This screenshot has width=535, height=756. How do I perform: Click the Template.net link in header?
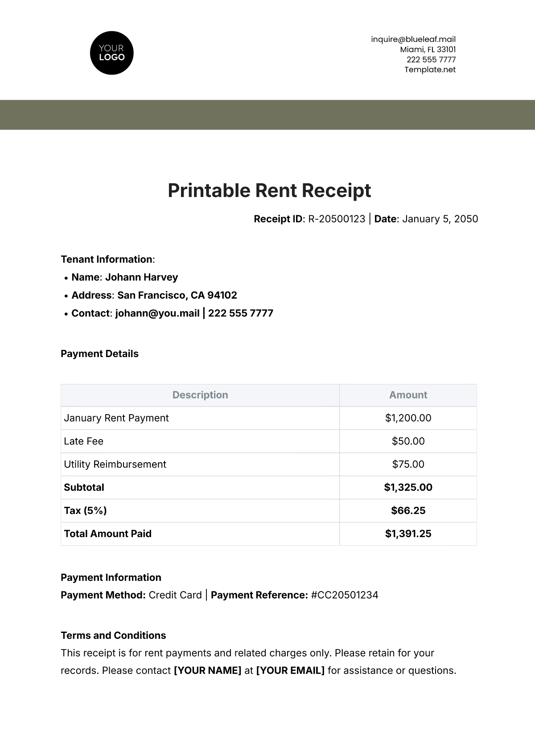pyautogui.click(x=430, y=70)
